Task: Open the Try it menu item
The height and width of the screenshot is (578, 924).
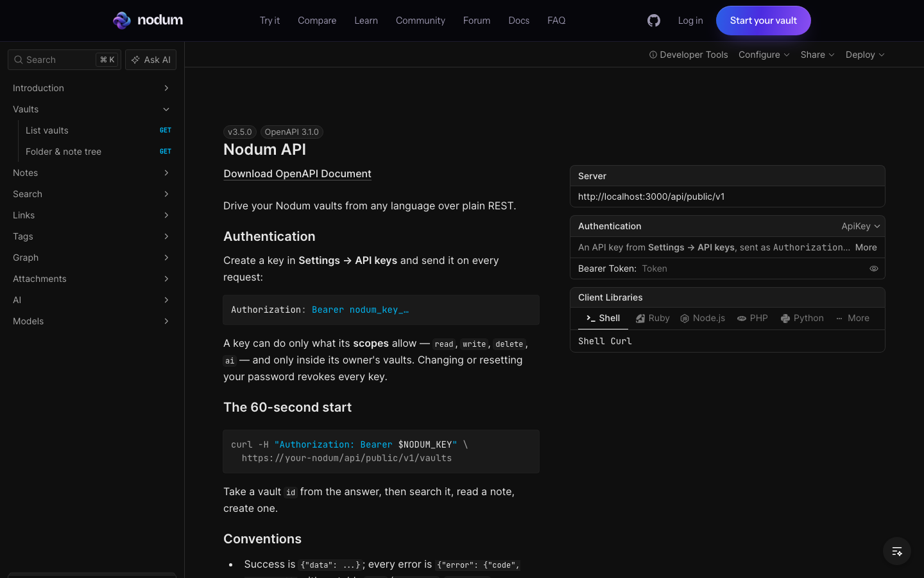Action: point(269,21)
